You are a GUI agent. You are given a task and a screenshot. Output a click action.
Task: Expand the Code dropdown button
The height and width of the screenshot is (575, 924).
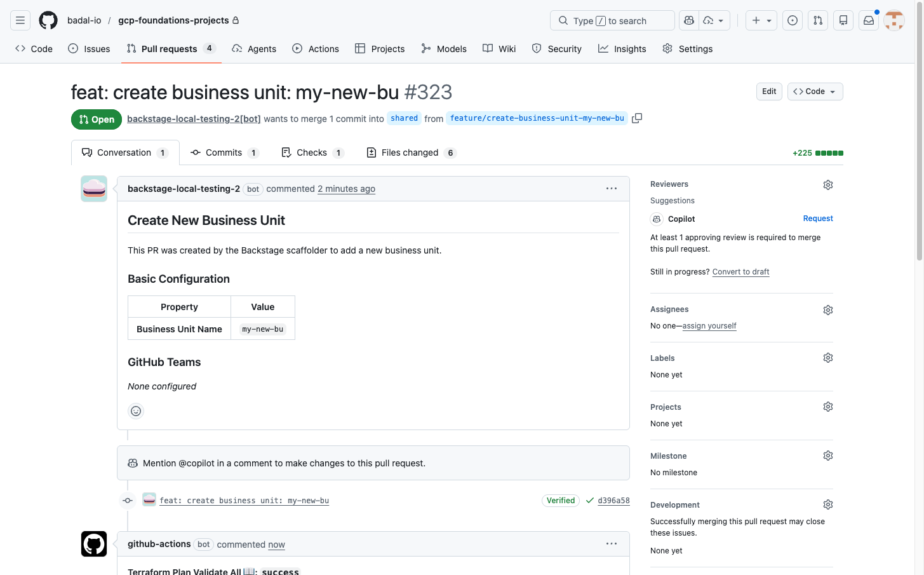(815, 91)
